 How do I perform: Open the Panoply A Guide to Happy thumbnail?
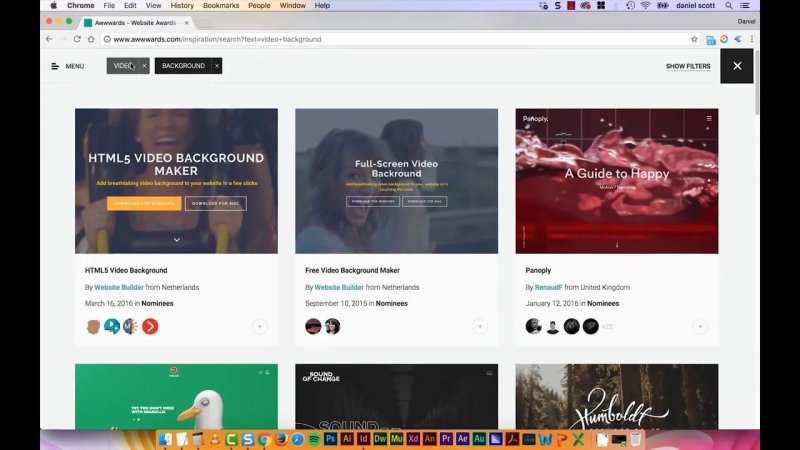coord(617,181)
